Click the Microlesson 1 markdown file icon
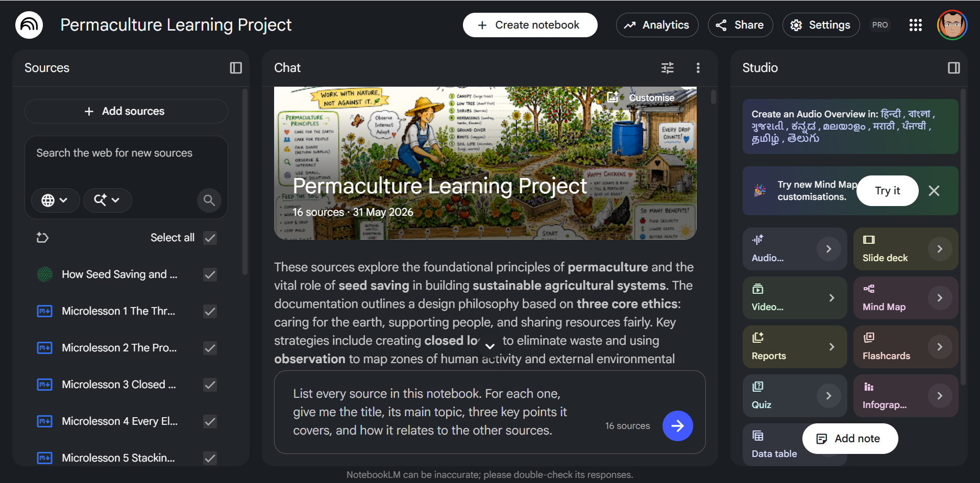The height and width of the screenshot is (483, 980). pyautogui.click(x=45, y=311)
